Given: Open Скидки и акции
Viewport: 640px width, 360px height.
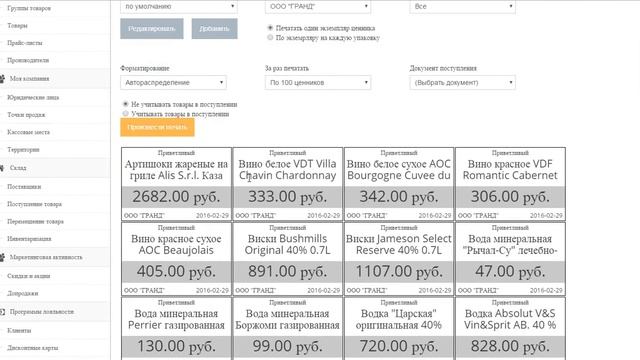Looking at the screenshot, I should (x=29, y=276).
